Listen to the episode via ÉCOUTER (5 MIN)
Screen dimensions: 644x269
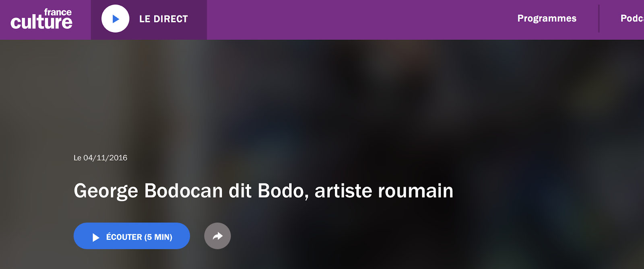132,236
